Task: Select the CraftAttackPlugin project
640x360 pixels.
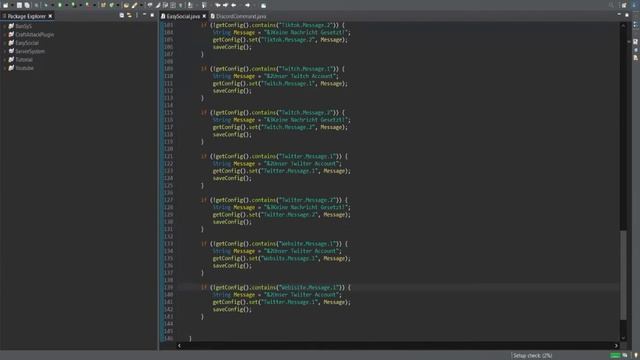Action: coord(34,35)
